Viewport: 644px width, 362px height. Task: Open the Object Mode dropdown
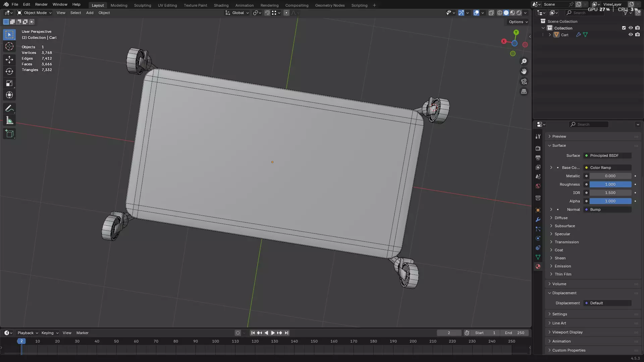[x=35, y=13]
